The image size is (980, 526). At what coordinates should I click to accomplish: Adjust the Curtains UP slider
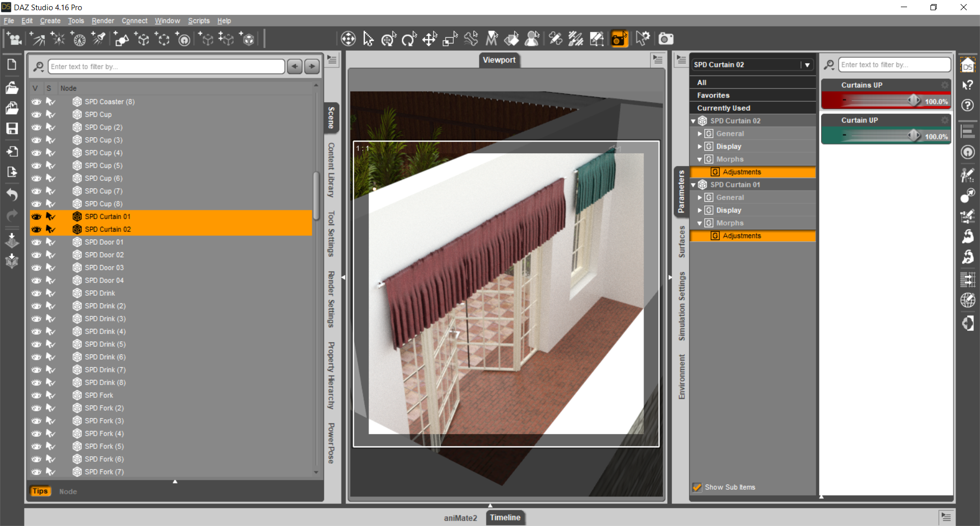(914, 101)
